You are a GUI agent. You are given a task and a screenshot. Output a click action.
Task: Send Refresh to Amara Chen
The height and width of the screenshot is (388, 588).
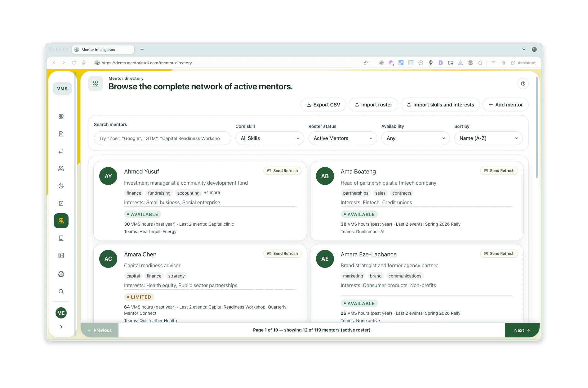click(283, 254)
